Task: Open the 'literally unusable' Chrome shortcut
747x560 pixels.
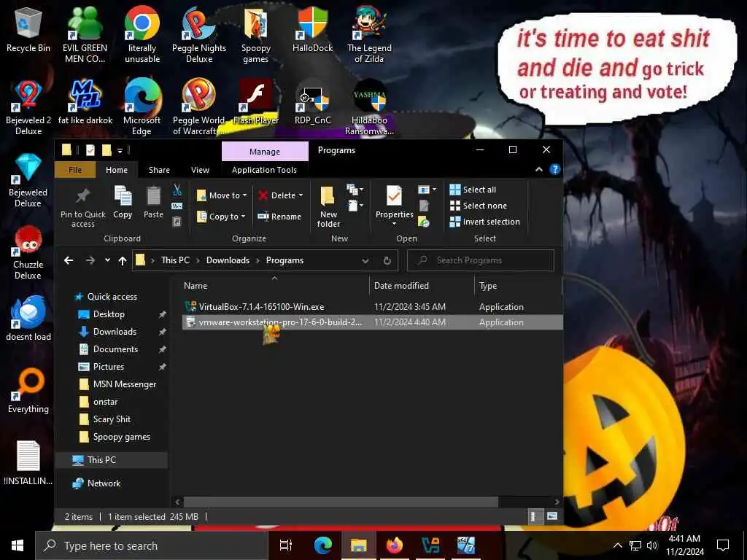Action: coord(142,34)
